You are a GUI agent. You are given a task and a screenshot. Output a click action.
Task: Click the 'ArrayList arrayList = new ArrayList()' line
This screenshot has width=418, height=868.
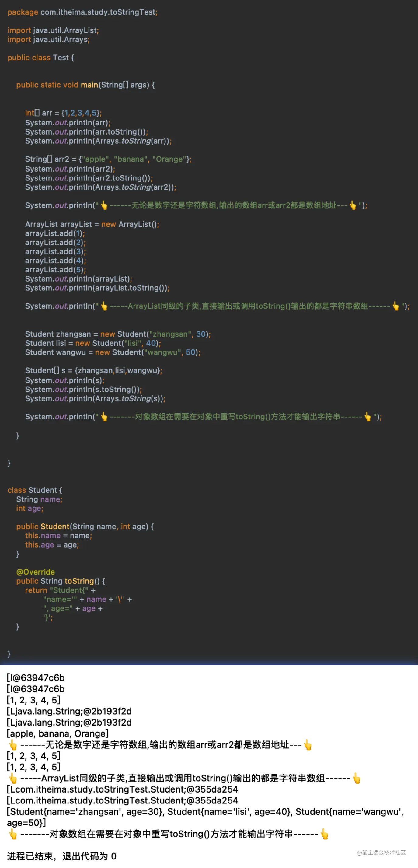pyautogui.click(x=92, y=224)
